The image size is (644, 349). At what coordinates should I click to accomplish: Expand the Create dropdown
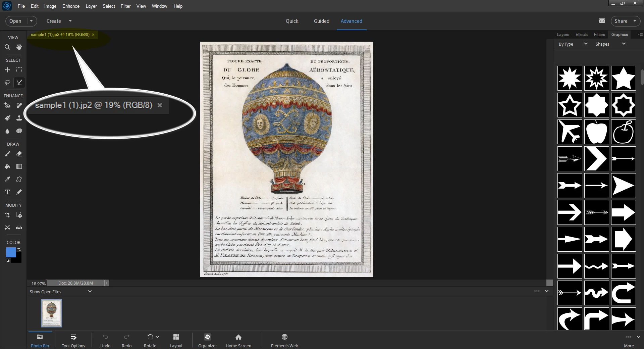pyautogui.click(x=70, y=21)
